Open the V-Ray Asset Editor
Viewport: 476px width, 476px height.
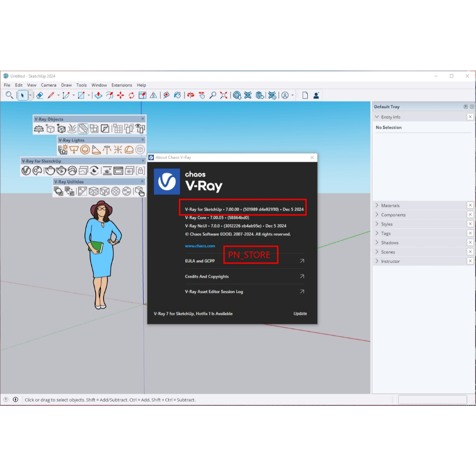pyautogui.click(x=26, y=171)
